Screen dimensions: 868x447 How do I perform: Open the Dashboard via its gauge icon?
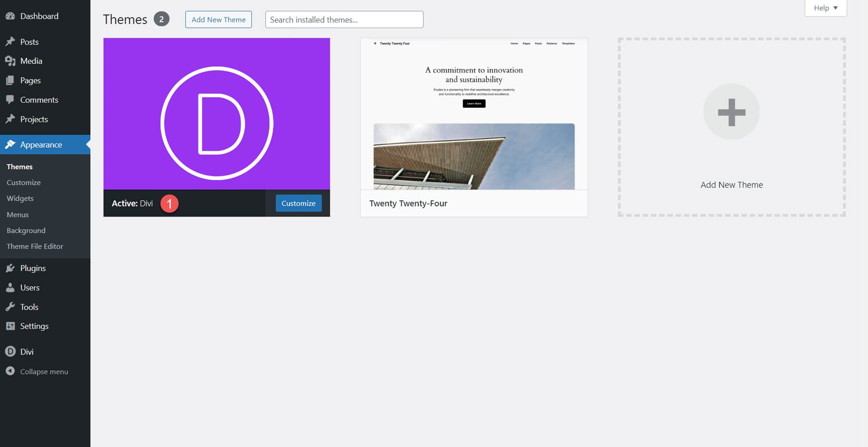11,16
